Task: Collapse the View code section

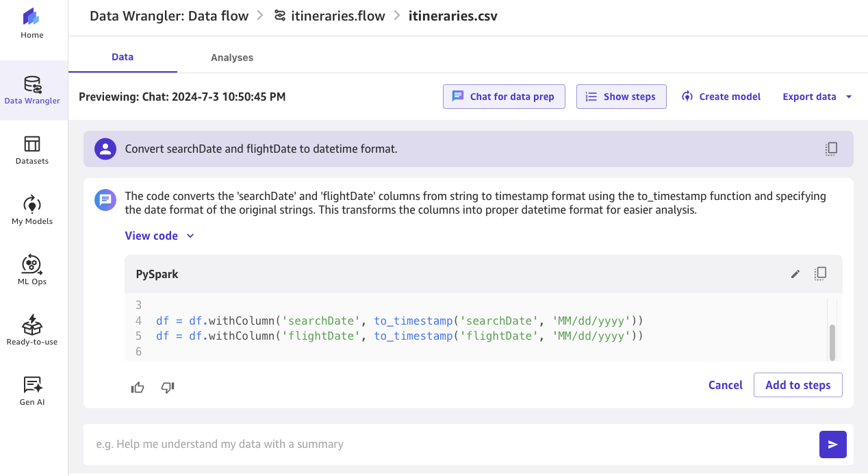Action: 159,236
